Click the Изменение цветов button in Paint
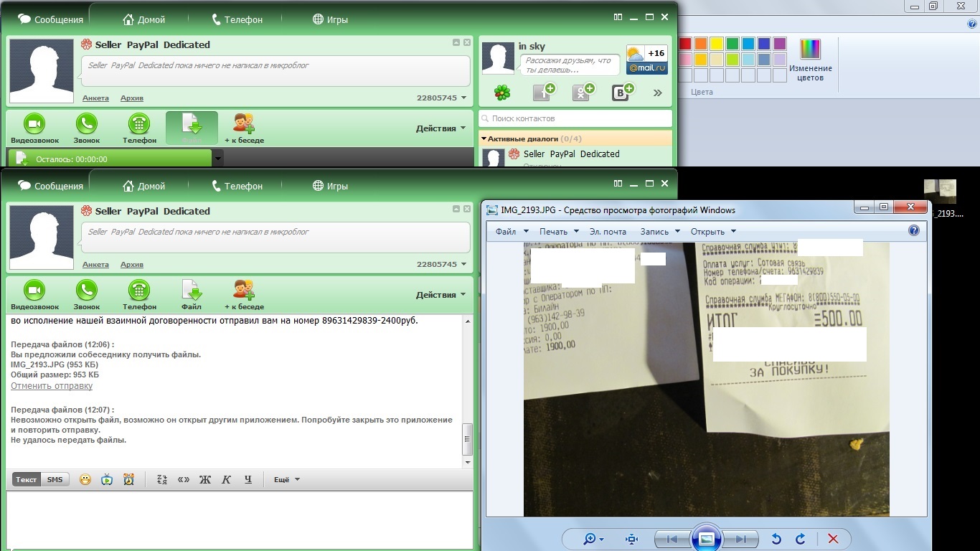 (811, 60)
